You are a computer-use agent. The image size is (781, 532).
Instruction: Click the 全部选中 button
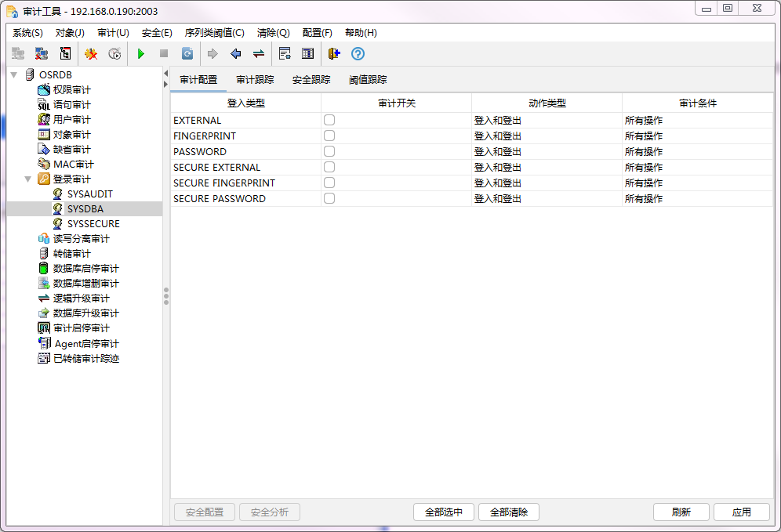click(x=443, y=512)
